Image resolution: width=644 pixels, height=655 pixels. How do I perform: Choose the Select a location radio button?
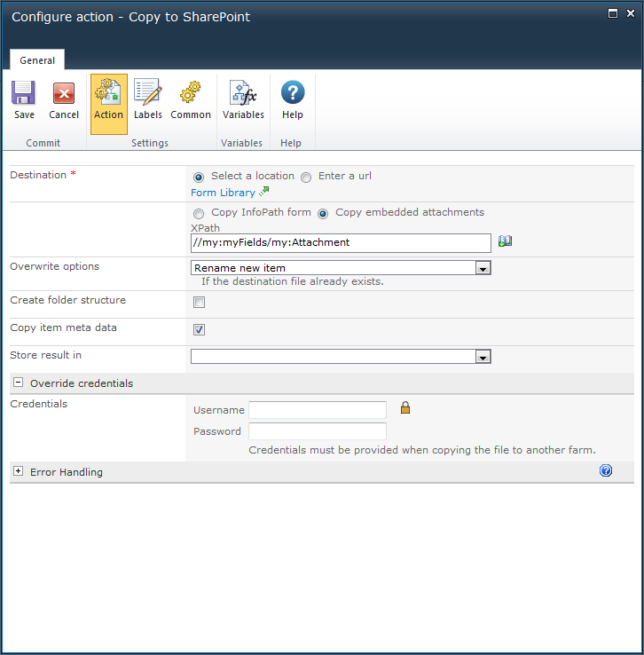[199, 178]
